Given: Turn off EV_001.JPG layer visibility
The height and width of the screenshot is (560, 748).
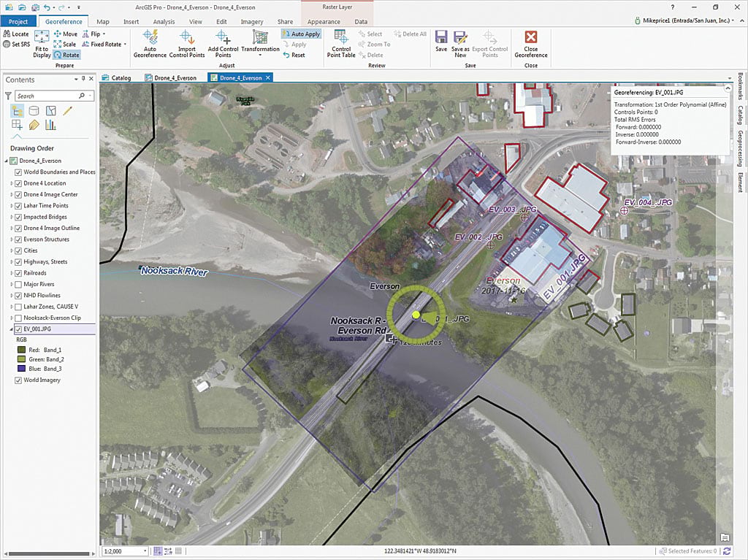Looking at the screenshot, I should tap(18, 329).
